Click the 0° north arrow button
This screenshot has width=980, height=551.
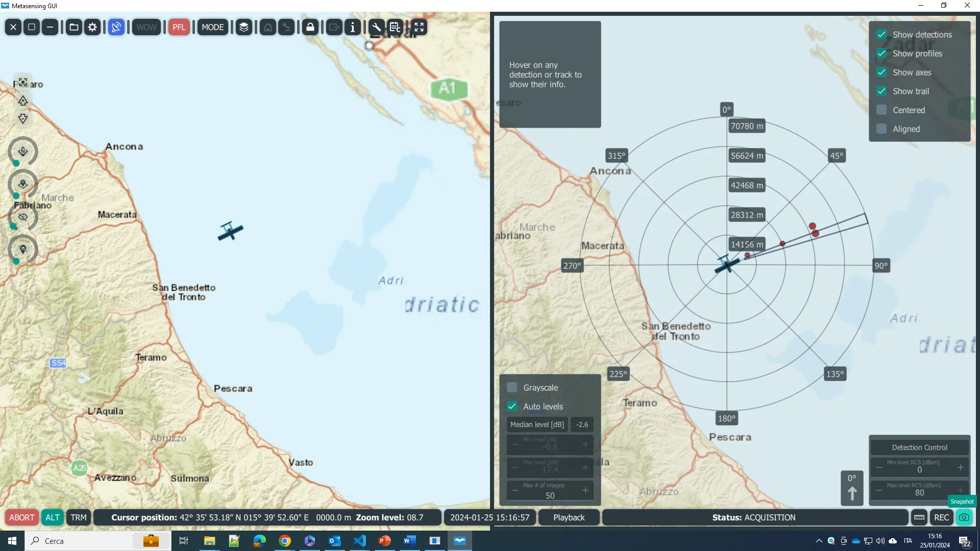point(852,488)
